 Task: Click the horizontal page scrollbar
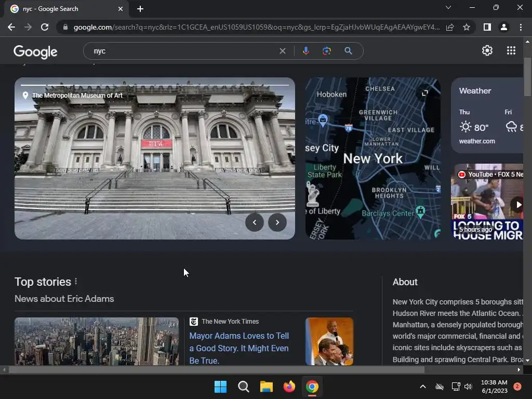tap(217, 369)
